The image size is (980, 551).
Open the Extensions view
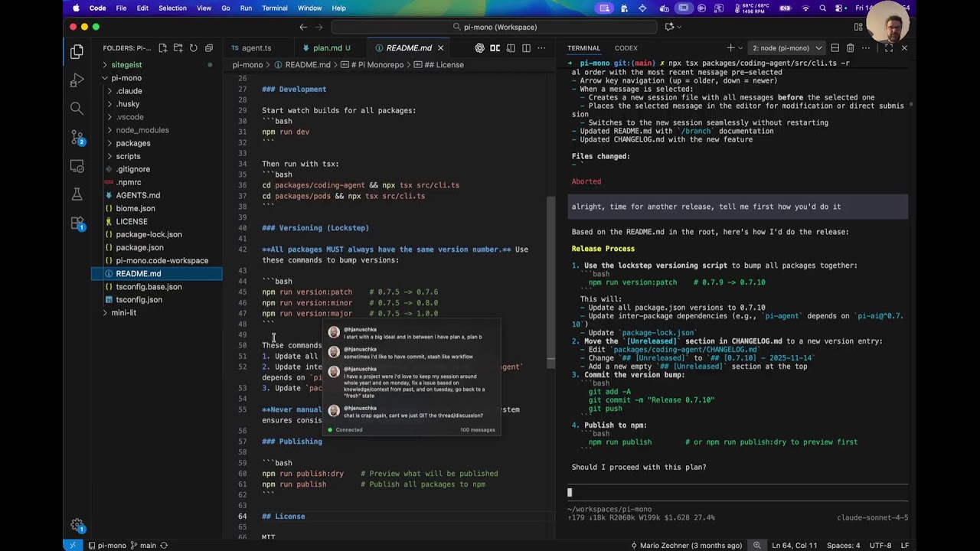[x=77, y=223]
